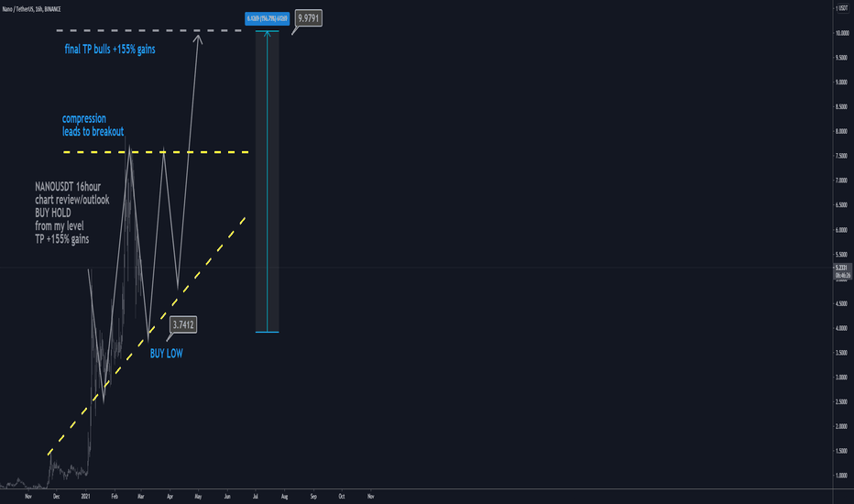Click the rightmost Nov label on time axis
Screen dimensions: 854x504
point(371,497)
